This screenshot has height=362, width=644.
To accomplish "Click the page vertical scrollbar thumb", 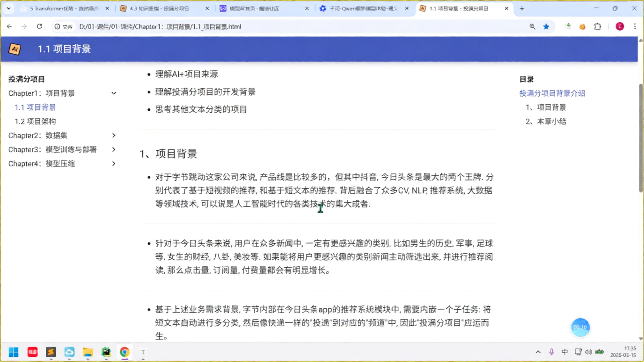I will 640,138.
